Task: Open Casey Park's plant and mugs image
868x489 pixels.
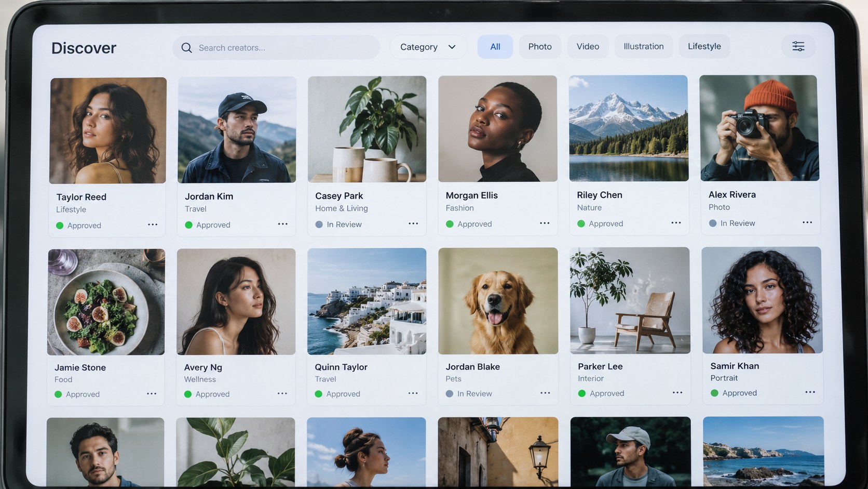Action: tap(367, 129)
